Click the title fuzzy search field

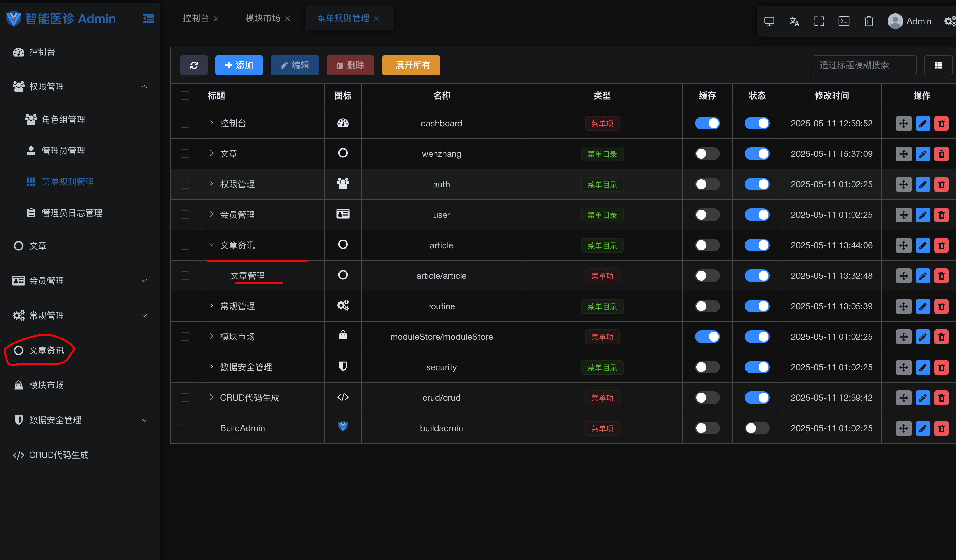864,65
